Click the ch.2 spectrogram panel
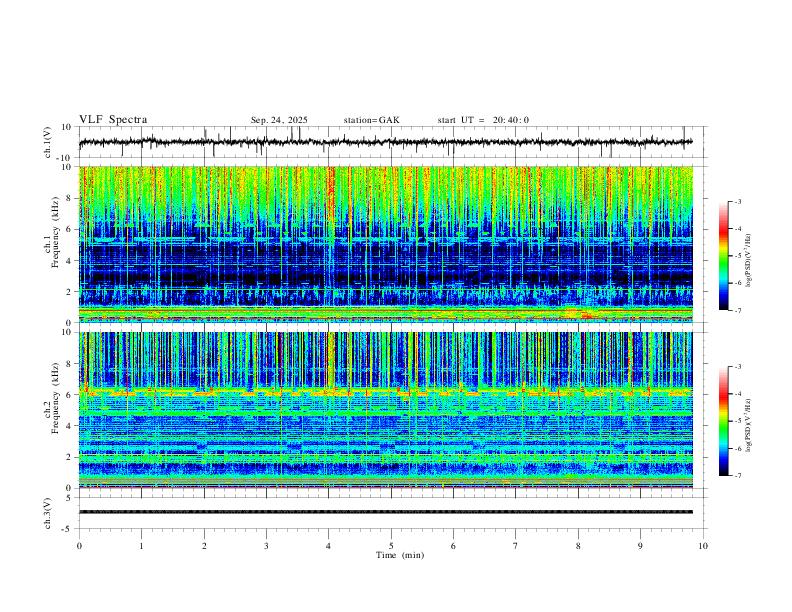This screenshot has height=612, width=792. (x=385, y=410)
